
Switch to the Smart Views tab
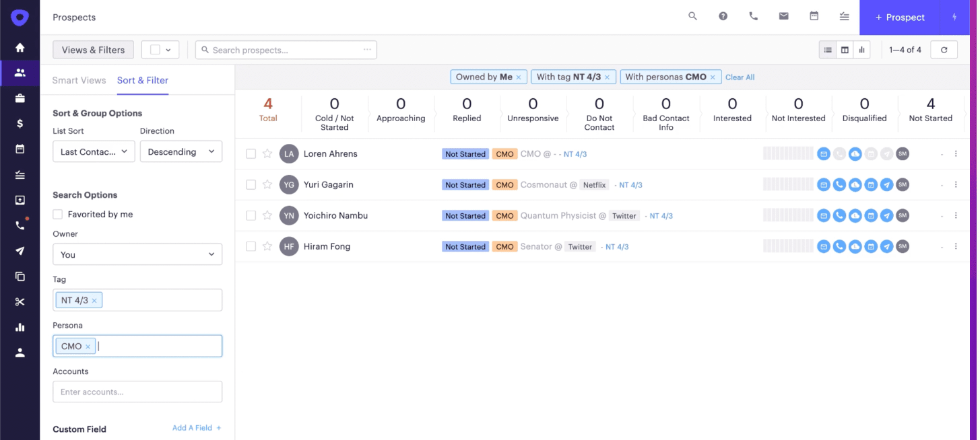tap(79, 79)
